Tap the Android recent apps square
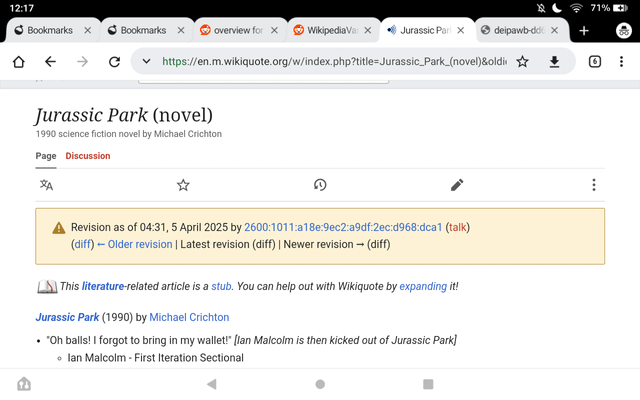This screenshot has width=640, height=400. pyautogui.click(x=428, y=384)
